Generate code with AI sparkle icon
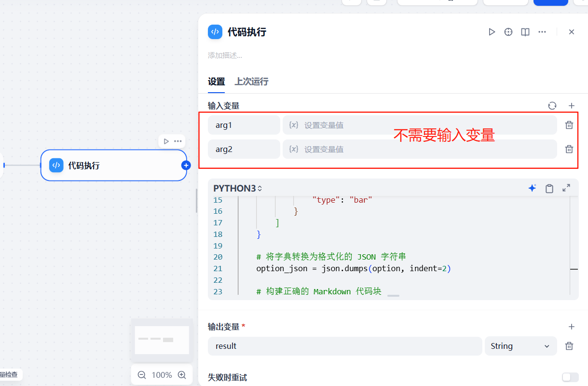This screenshot has width=588, height=386. 532,188
